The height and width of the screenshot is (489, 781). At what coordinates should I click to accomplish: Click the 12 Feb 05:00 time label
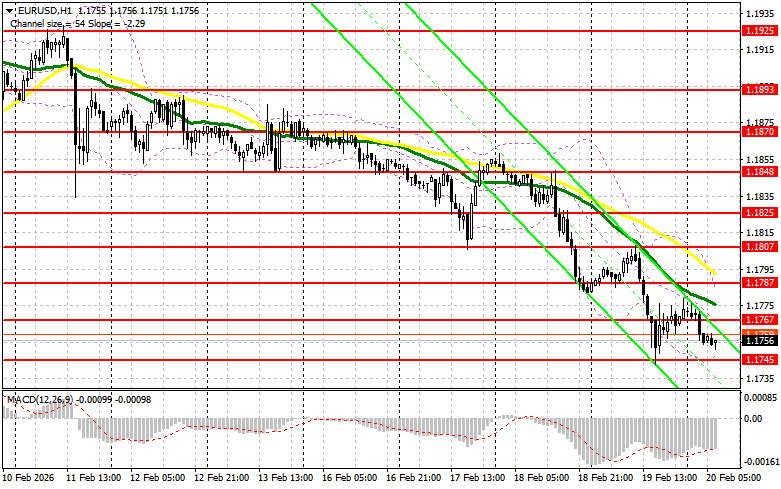click(157, 478)
